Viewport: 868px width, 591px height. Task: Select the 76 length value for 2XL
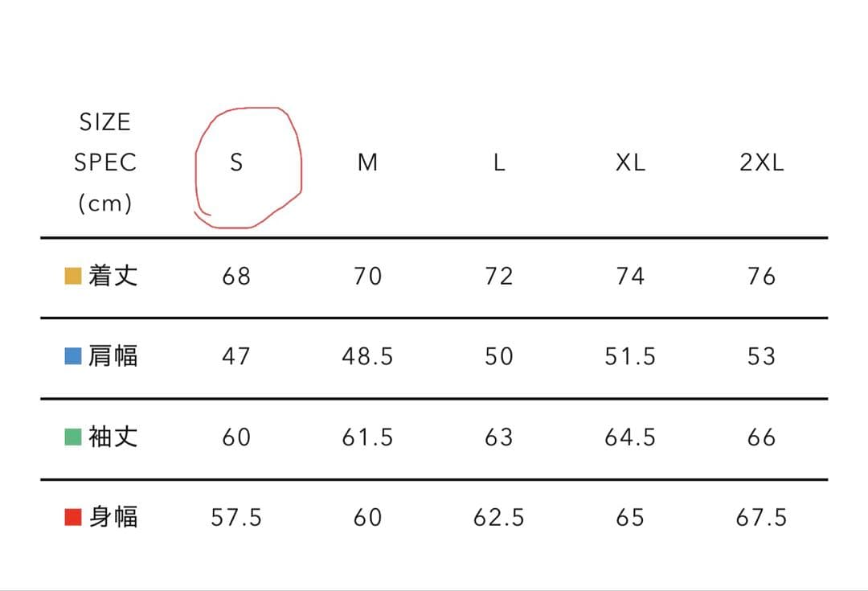[761, 277]
